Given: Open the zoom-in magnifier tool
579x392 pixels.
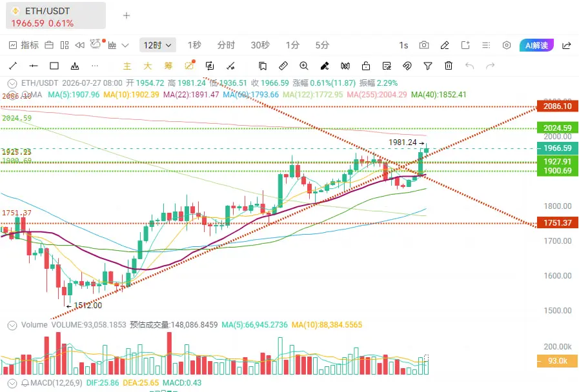Looking at the screenshot, I should (304, 66).
